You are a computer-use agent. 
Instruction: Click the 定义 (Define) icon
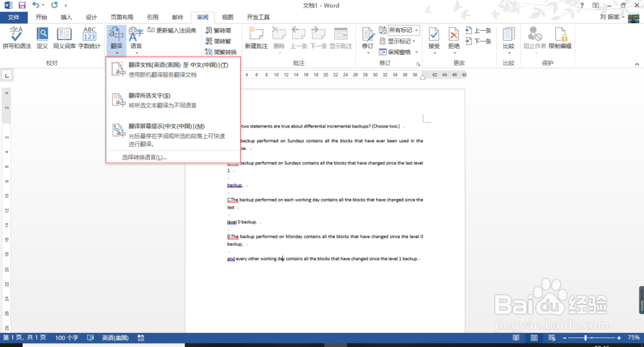tap(43, 38)
